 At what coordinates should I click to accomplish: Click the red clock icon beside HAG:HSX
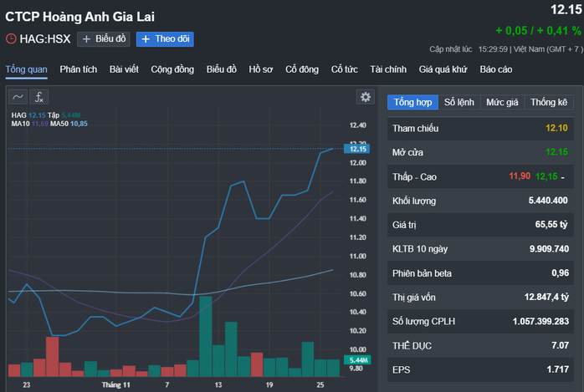coord(11,38)
